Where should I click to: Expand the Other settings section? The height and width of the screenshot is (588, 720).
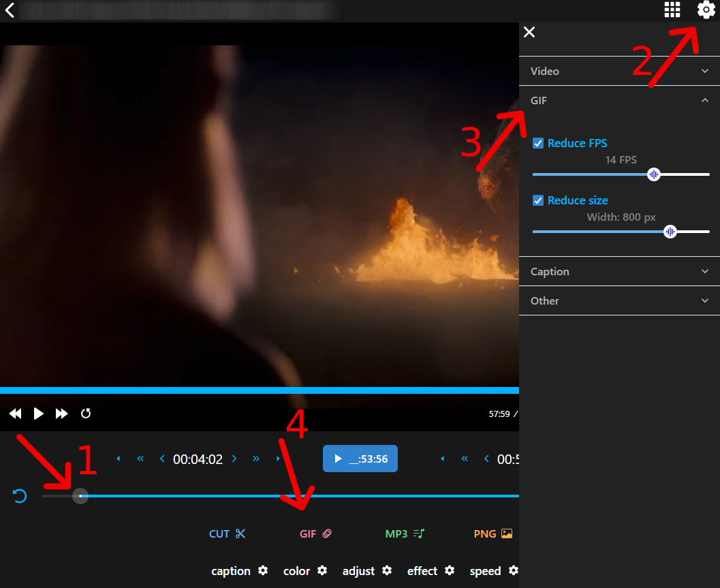tap(619, 301)
